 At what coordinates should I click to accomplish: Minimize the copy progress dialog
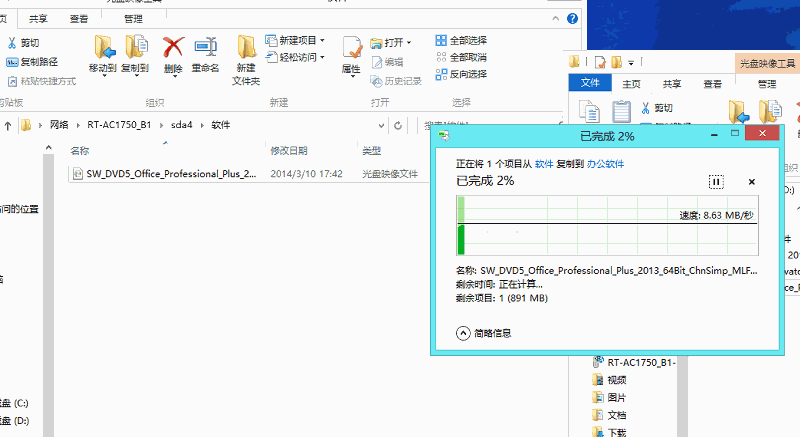pos(714,134)
